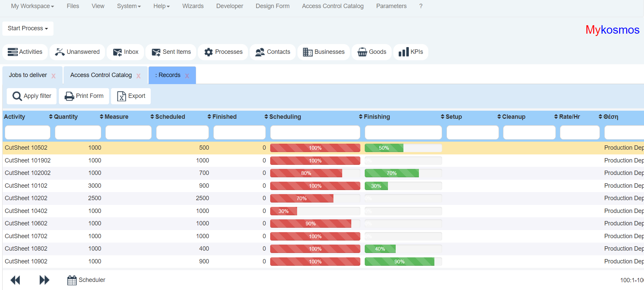Click the CutSheet 10902 finishing 90% bar
This screenshot has width=644, height=290.
tap(399, 262)
